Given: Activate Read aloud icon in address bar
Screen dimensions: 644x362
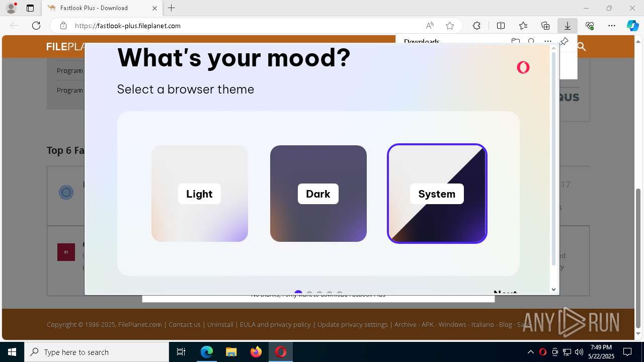Looking at the screenshot, I should [x=430, y=26].
